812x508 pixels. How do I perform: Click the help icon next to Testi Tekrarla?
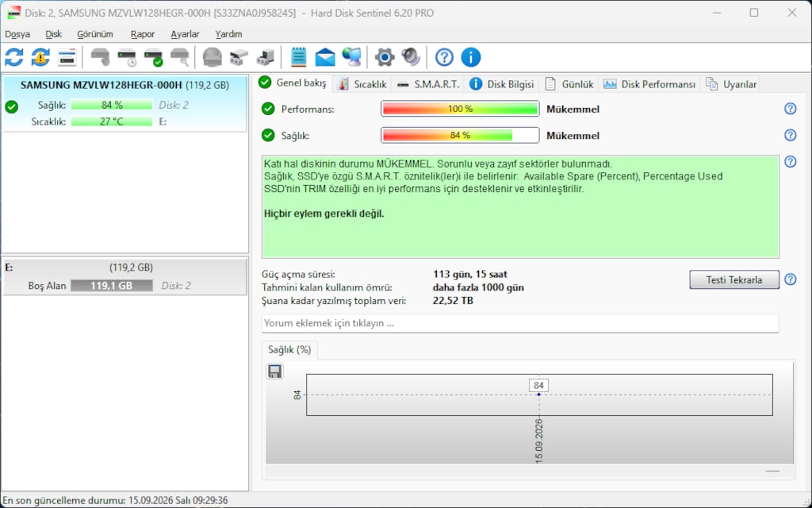(791, 279)
